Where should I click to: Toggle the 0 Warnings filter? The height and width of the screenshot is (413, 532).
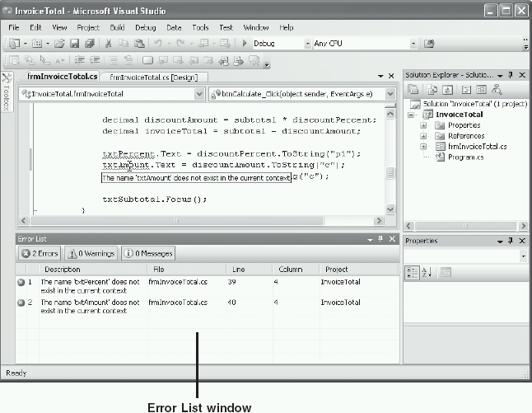point(91,253)
